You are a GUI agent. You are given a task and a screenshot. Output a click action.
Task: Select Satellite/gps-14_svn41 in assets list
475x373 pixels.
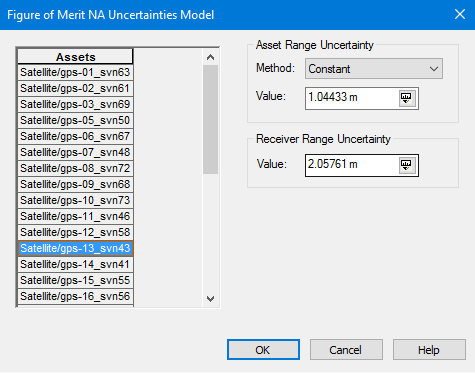tap(76, 264)
